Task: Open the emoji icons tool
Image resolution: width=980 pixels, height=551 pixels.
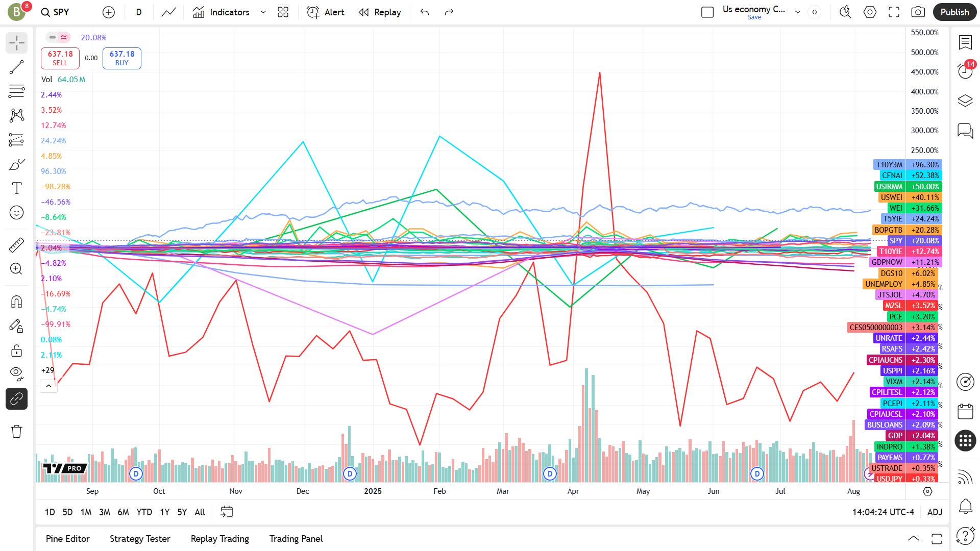Action: (16, 213)
